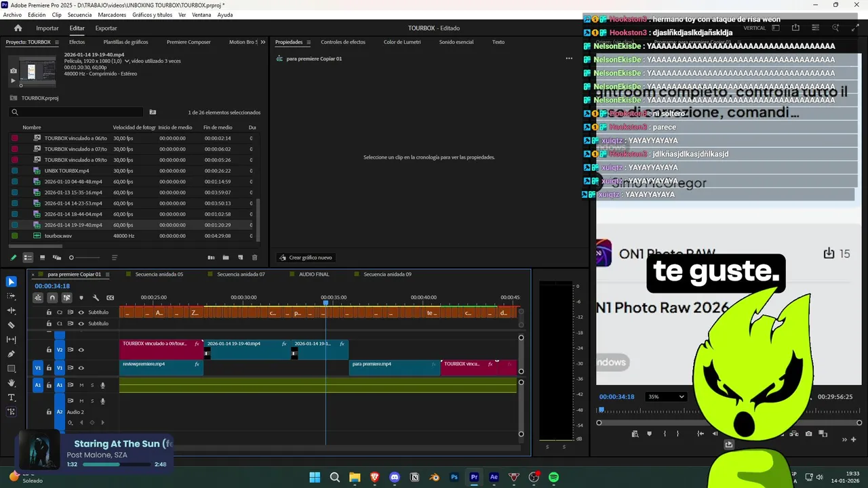Select the Ripple Edit tool
The image size is (868, 488).
point(12,310)
